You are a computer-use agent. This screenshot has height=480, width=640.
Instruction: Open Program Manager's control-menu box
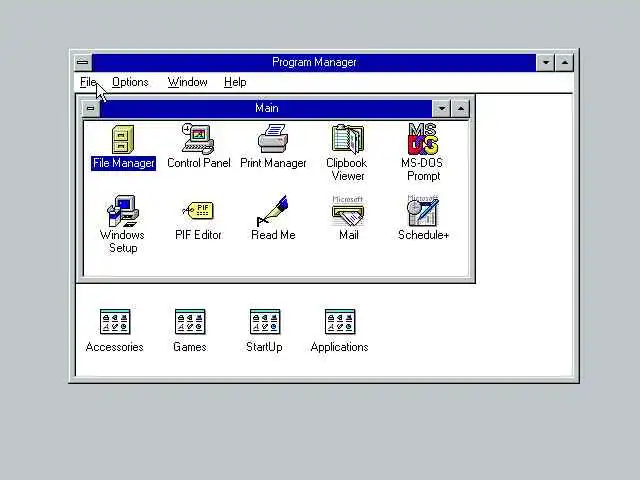point(83,62)
